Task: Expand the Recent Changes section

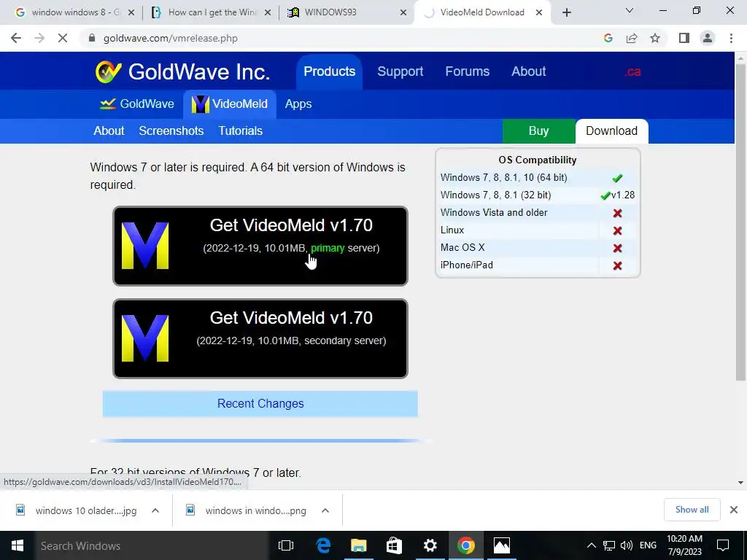Action: tap(260, 404)
